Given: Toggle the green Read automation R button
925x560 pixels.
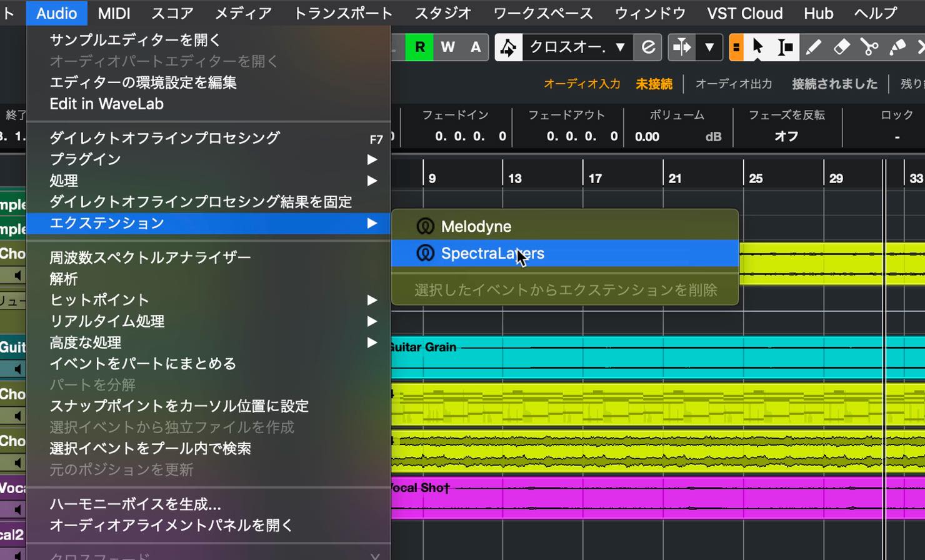Looking at the screenshot, I should pos(419,47).
